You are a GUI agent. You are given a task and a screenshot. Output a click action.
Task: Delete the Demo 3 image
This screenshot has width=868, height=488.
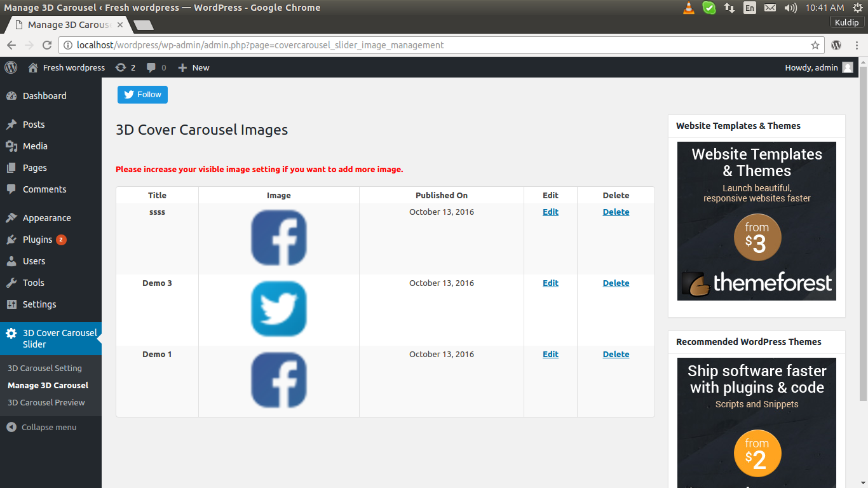pyautogui.click(x=616, y=283)
